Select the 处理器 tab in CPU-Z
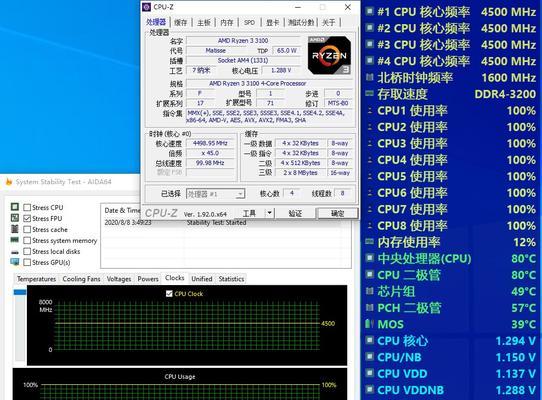 click(156, 22)
